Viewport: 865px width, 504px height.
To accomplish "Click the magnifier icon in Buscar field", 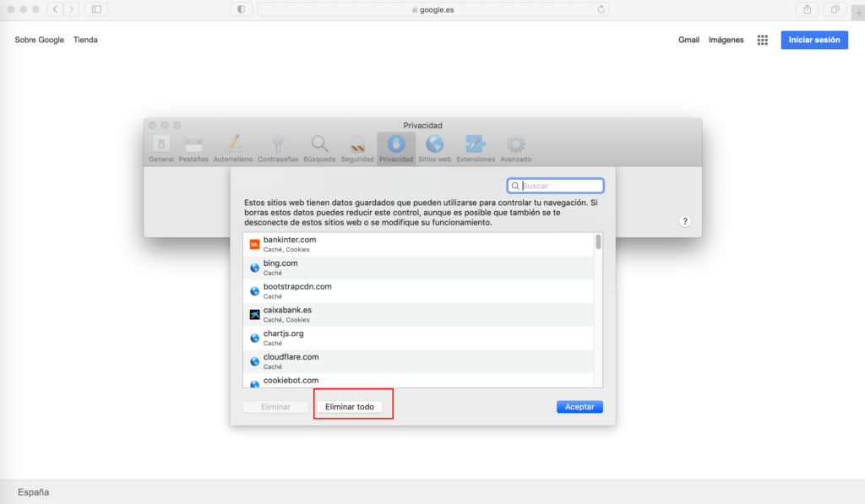I will click(x=515, y=186).
